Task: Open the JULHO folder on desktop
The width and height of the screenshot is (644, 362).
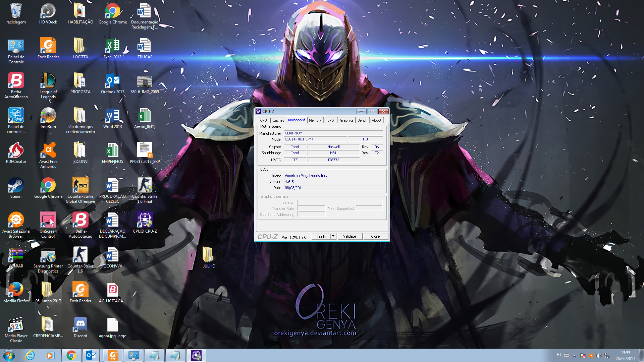Action: (x=209, y=257)
